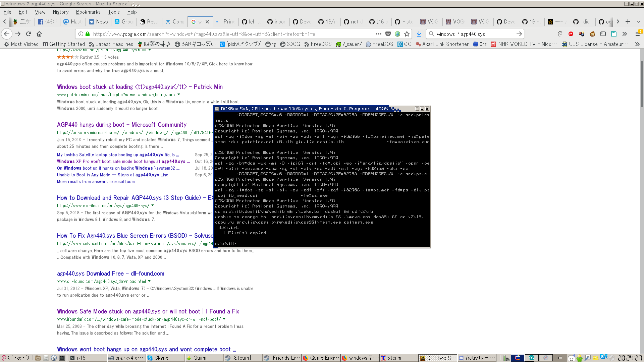Expand the arrow next to www.dll-found.com result
Image resolution: width=644 pixels, height=362 pixels.
[x=149, y=282]
